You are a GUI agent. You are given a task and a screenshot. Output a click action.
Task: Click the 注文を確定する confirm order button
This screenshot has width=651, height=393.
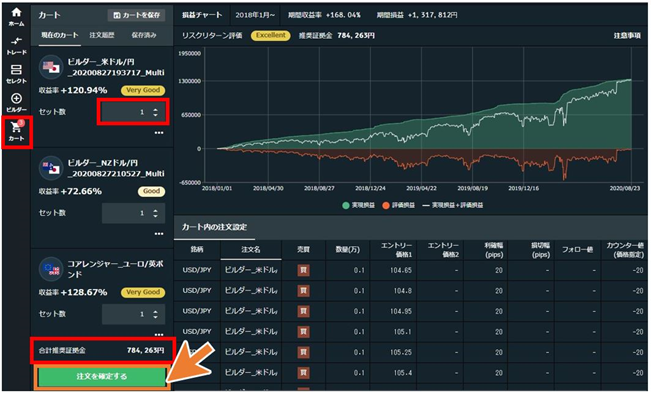tap(102, 376)
